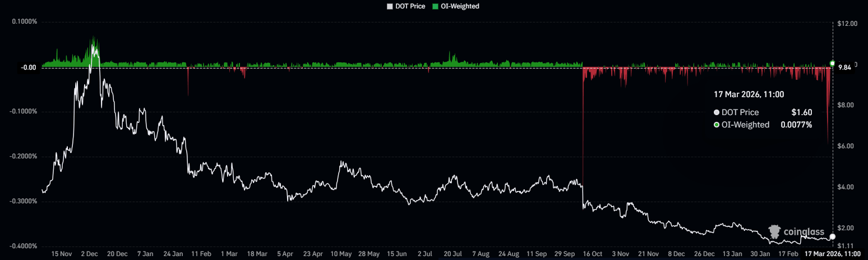Click the 2 Dec date on the x-axis

(x=90, y=254)
